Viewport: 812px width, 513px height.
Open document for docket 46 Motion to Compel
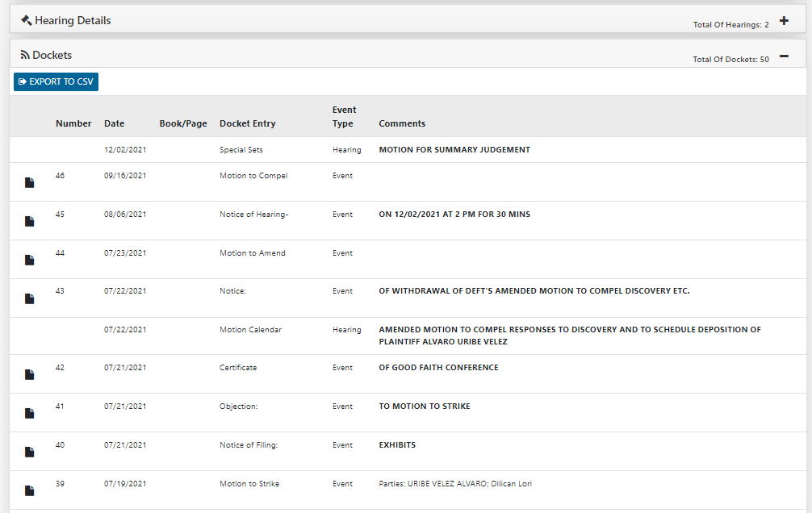click(30, 183)
